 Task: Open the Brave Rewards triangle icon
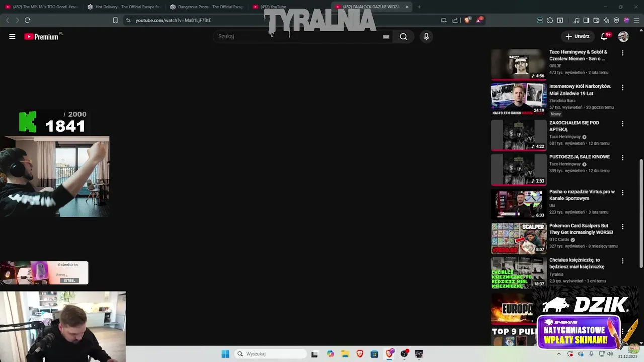click(479, 20)
